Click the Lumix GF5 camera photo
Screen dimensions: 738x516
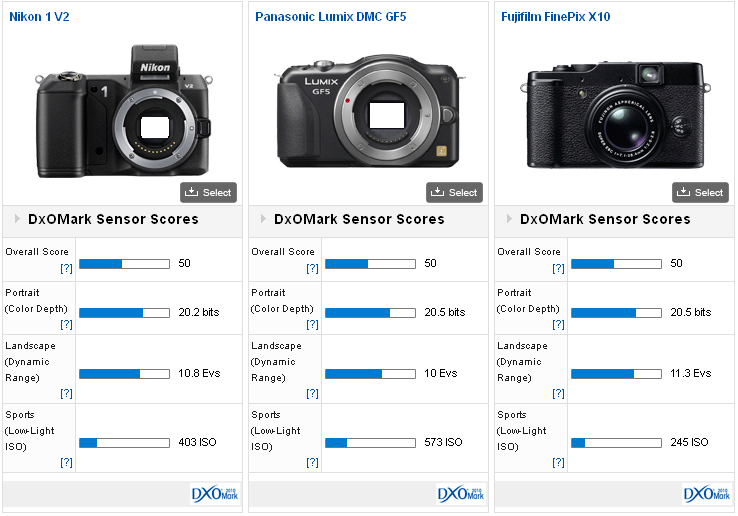pos(369,112)
